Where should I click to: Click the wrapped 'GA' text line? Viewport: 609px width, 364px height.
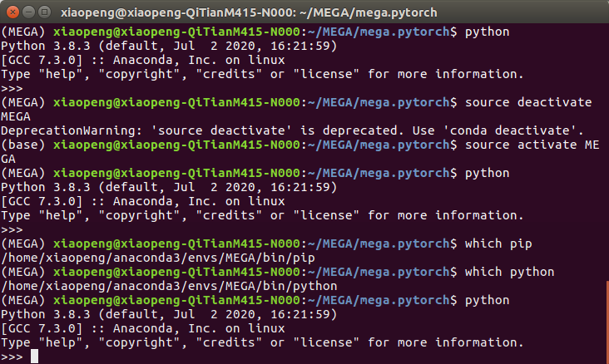[8, 159]
